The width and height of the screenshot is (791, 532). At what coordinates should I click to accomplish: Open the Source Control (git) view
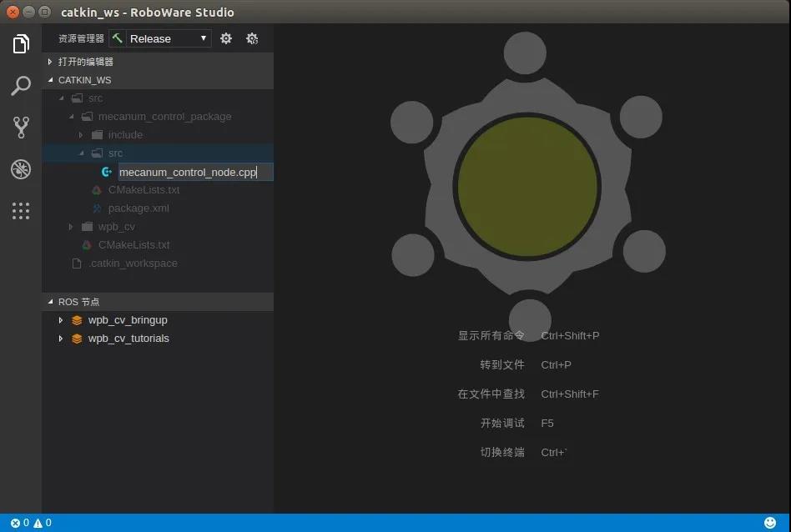21,128
